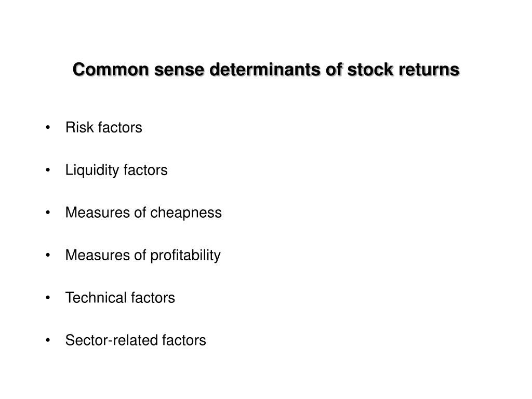Viewport: 532px width, 399px height.
Task: Click the word 'profitability' in the fourth bullet
Action: click(185, 256)
